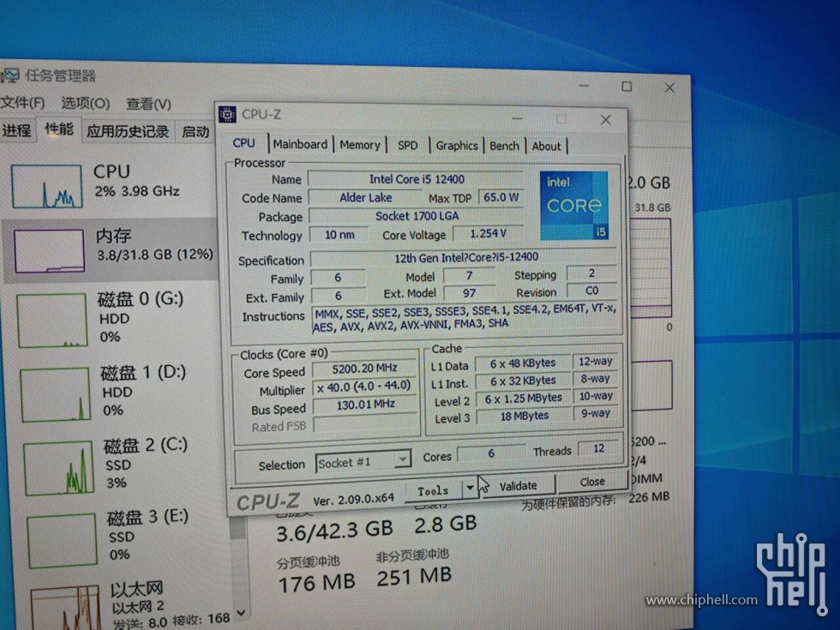Click the Ext. Model value 97
Viewport: 840px width, 630px height.
coord(469,293)
